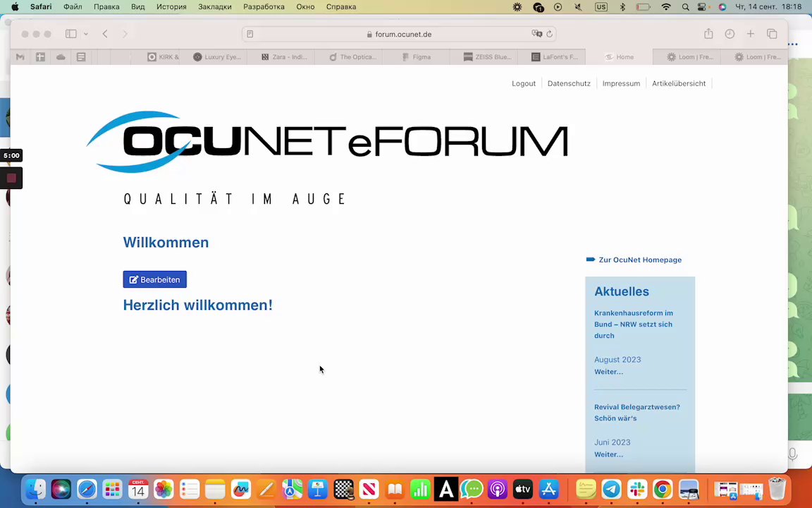Switch to the Figma tab

[x=417, y=57]
